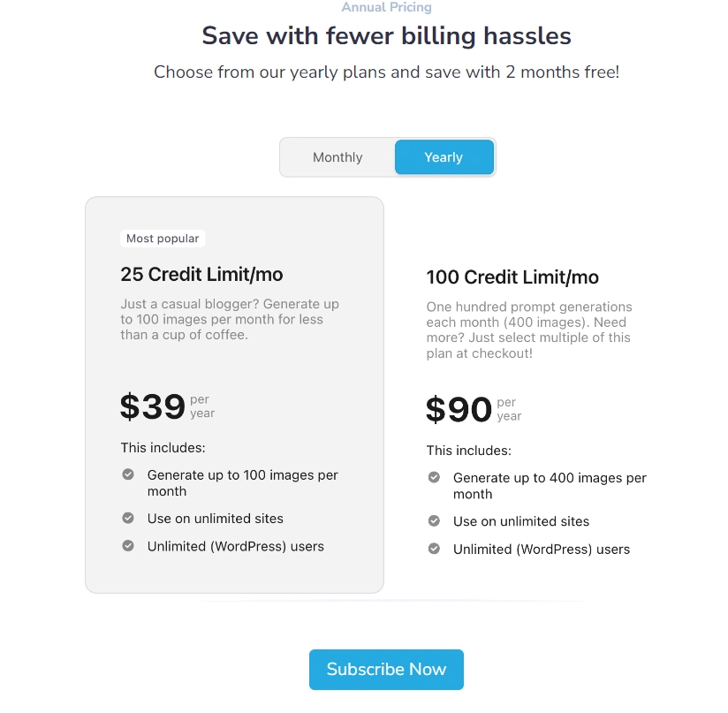Click the "Save with fewer billing hassles" headline
The width and height of the screenshot is (728, 713).
click(x=386, y=36)
